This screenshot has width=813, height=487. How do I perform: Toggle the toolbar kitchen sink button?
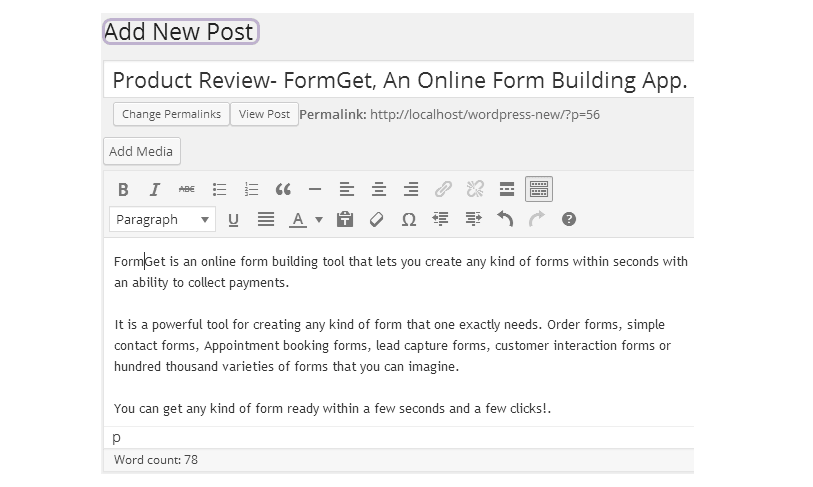point(539,189)
